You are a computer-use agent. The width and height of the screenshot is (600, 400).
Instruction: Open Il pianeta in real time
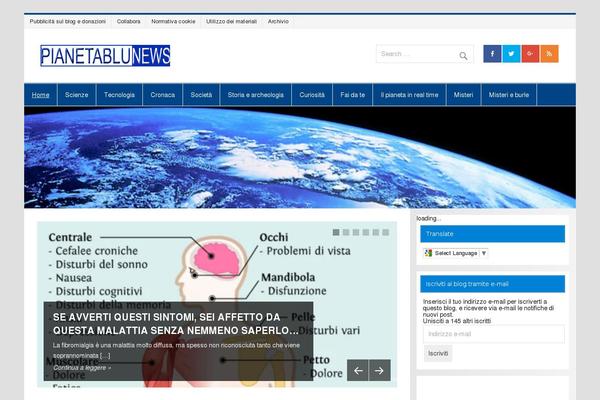[x=409, y=95]
